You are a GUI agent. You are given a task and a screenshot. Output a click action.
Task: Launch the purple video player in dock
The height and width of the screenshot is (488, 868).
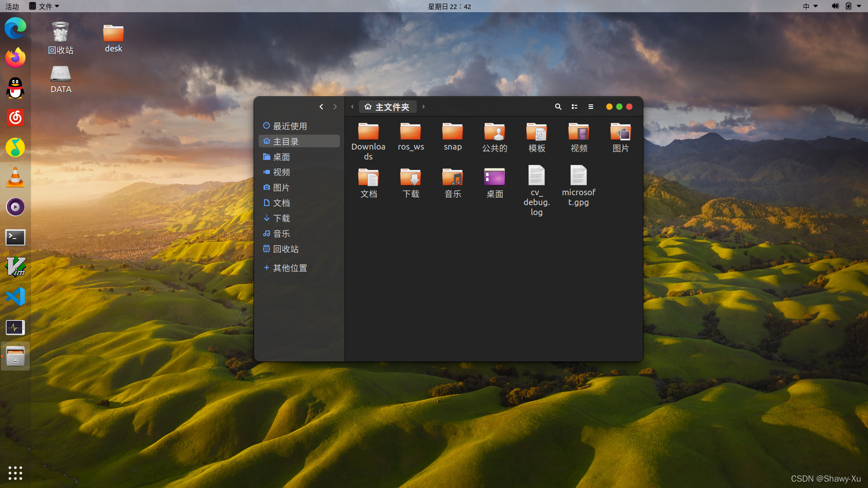(x=15, y=207)
